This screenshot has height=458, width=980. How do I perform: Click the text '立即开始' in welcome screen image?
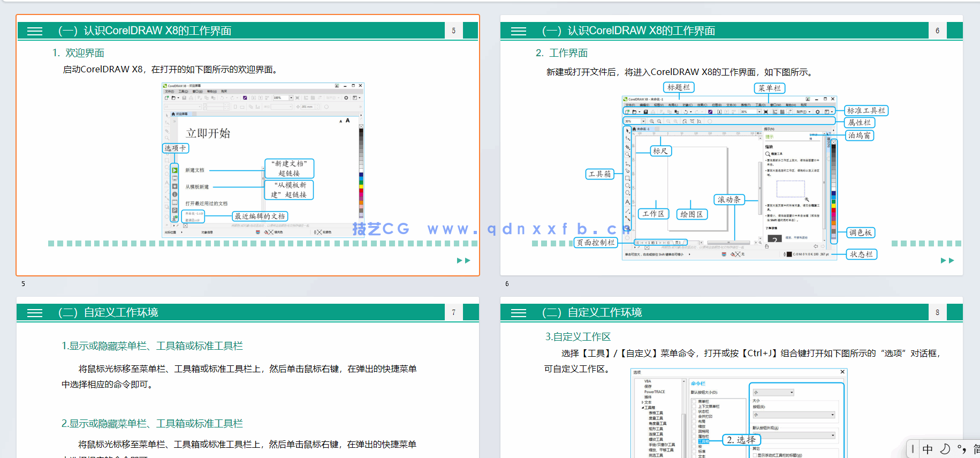coord(208,133)
